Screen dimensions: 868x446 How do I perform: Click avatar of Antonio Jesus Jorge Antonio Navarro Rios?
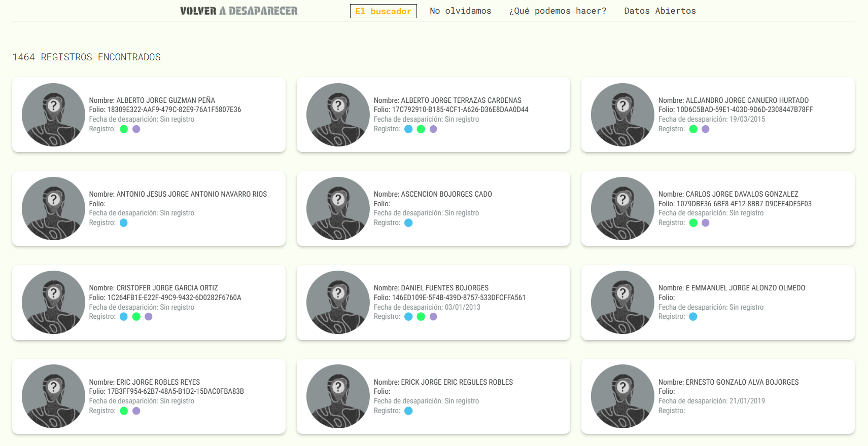(x=53, y=209)
